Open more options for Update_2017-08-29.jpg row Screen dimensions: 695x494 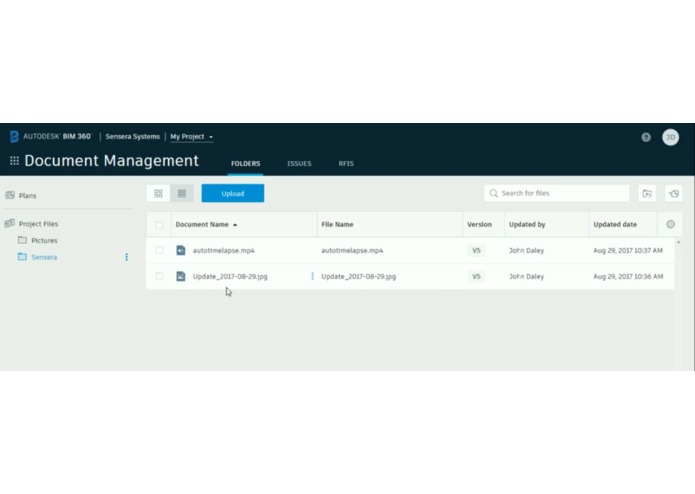pyautogui.click(x=312, y=276)
